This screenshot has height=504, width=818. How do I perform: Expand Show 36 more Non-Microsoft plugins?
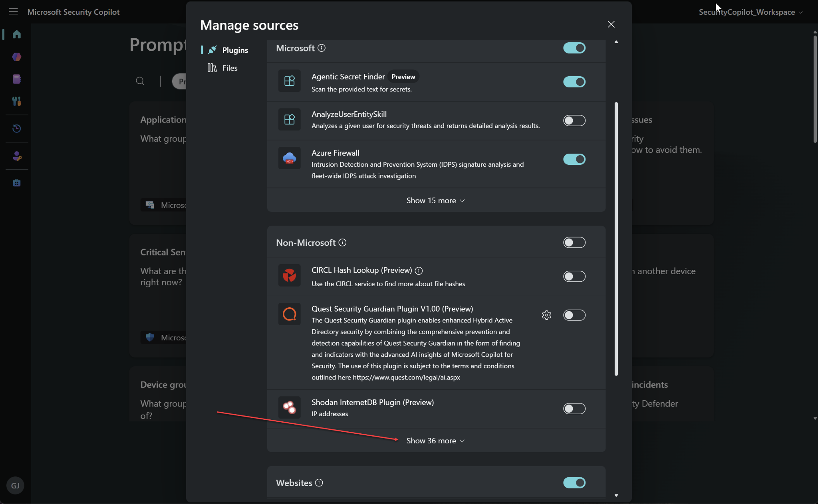point(436,441)
